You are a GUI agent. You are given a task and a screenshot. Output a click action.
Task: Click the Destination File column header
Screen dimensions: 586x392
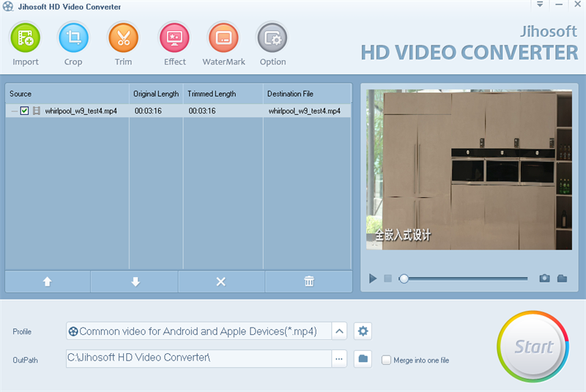[x=307, y=94]
